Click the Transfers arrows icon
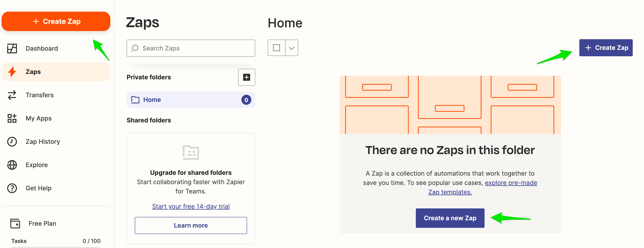Image resolution: width=644 pixels, height=248 pixels. (12, 95)
